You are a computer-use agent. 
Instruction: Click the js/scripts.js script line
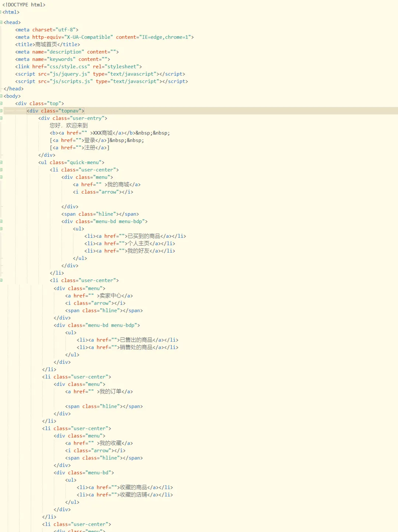(x=102, y=81)
